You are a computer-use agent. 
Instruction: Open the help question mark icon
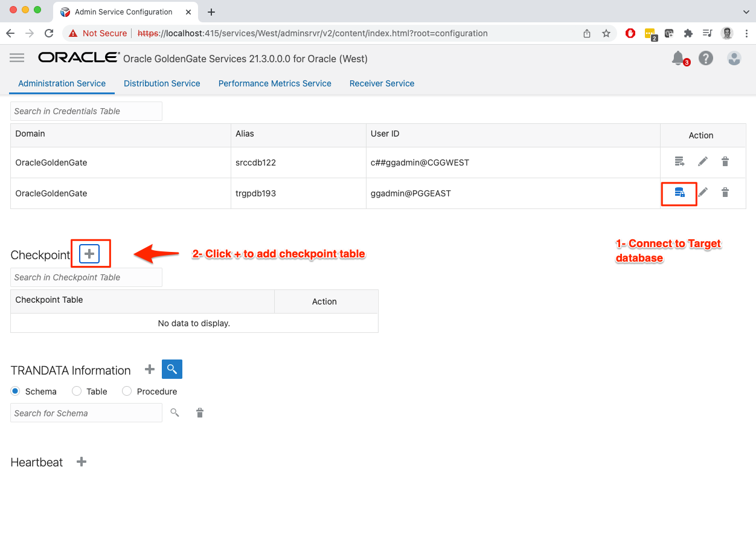coord(705,58)
